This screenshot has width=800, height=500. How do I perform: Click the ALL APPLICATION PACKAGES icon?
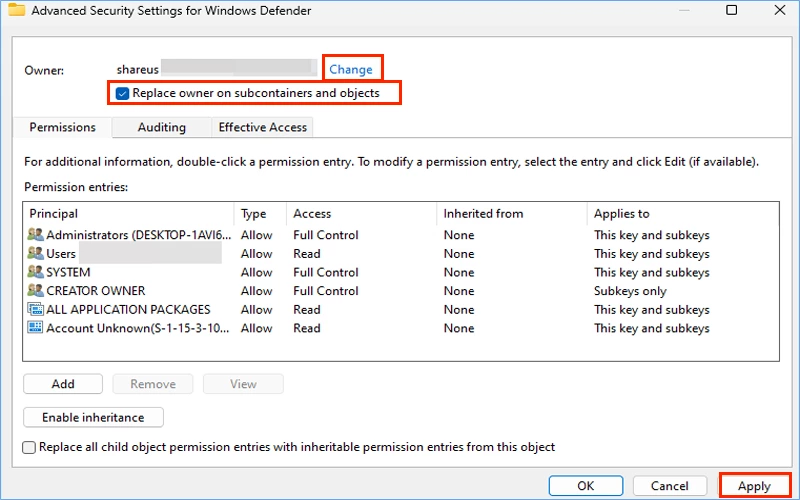click(x=35, y=309)
